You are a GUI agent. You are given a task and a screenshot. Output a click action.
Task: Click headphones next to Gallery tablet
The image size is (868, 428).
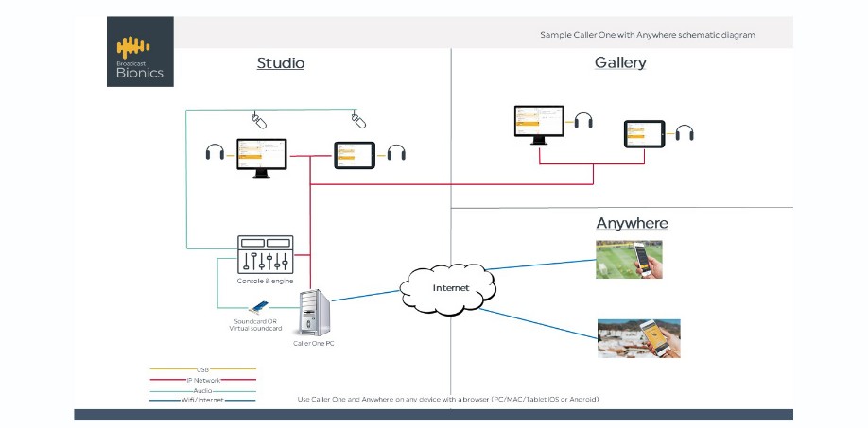tap(685, 132)
